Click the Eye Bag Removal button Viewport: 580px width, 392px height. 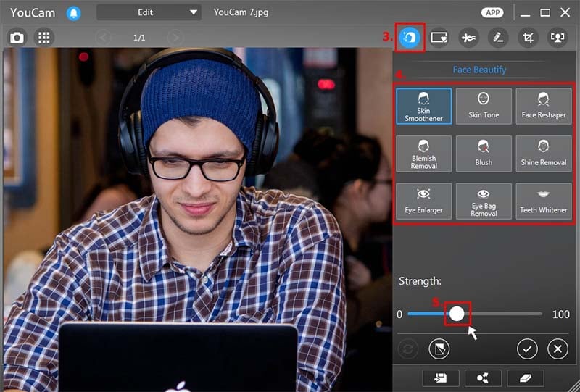click(x=484, y=201)
